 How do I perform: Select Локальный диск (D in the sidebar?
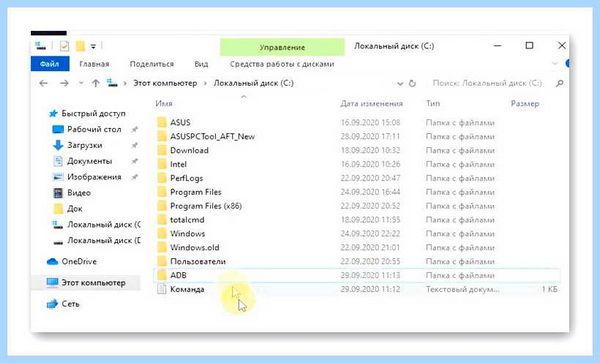click(104, 240)
